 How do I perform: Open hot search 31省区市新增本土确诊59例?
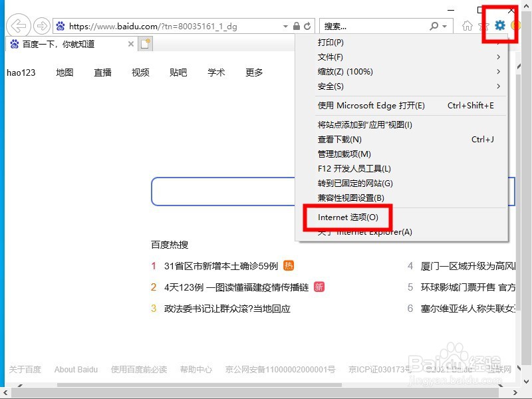coord(221,265)
